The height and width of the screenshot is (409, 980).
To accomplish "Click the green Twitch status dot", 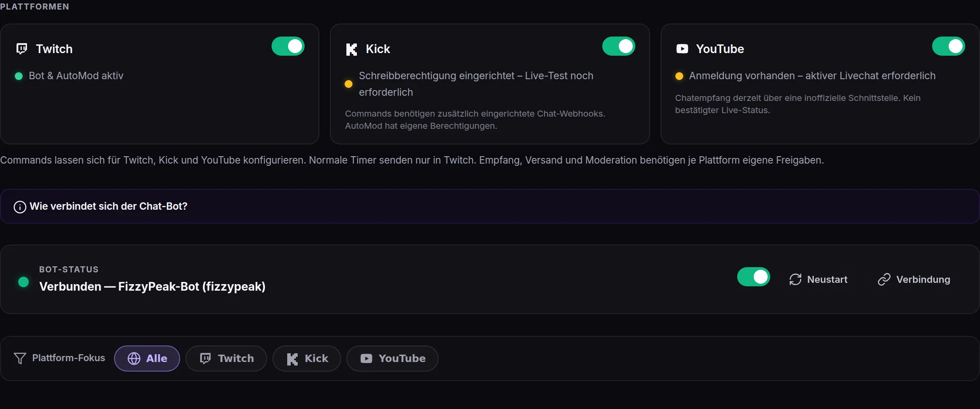I will point(19,76).
